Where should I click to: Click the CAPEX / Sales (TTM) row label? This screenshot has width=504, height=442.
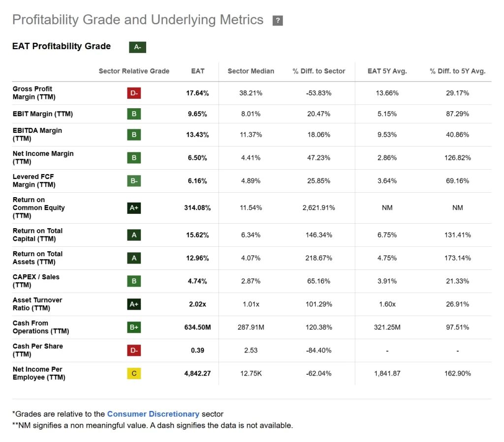[36, 281]
